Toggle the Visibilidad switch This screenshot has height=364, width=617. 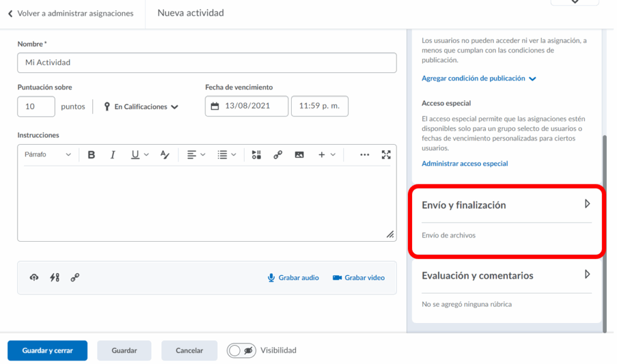(242, 350)
